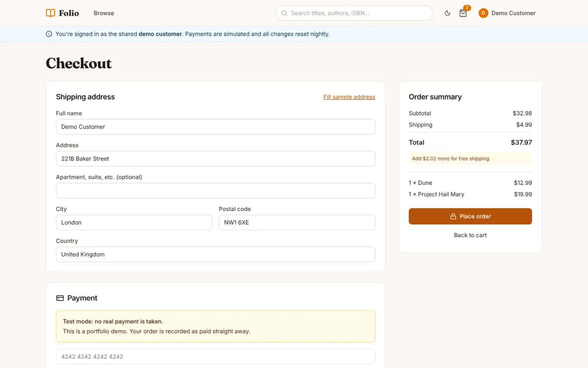
Task: Click the Address input field
Action: click(215, 159)
